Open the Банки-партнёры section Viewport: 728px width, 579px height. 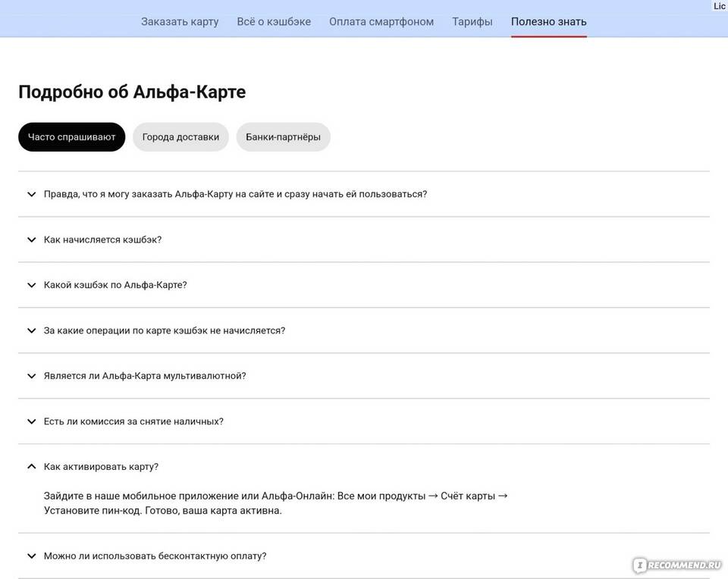pyautogui.click(x=283, y=137)
